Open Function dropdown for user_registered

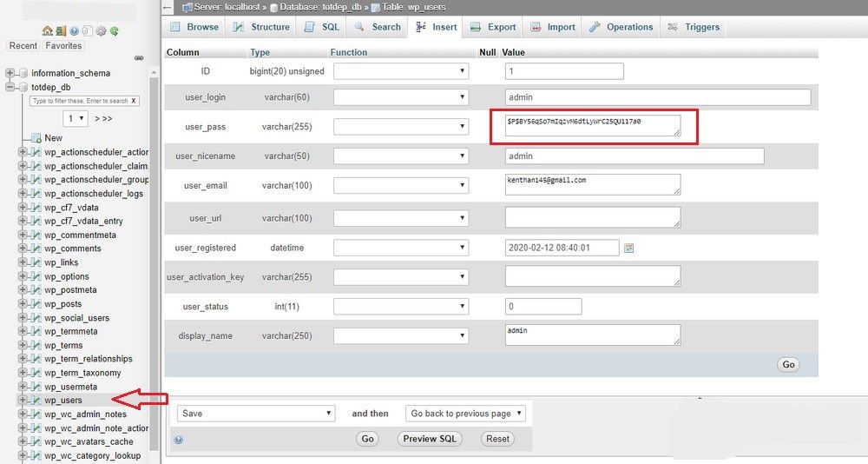click(x=401, y=248)
